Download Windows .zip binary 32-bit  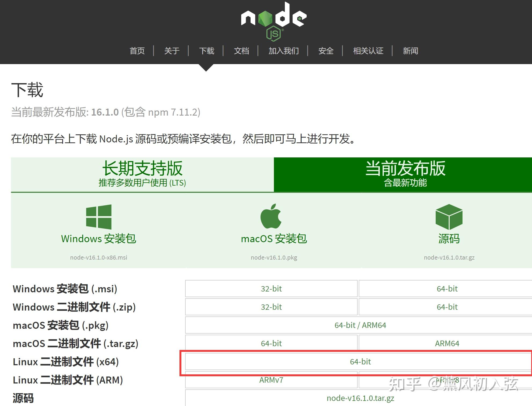pyautogui.click(x=271, y=307)
